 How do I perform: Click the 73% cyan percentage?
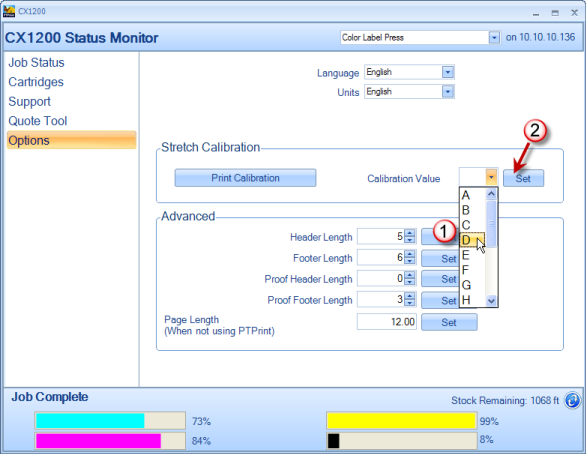[201, 421]
